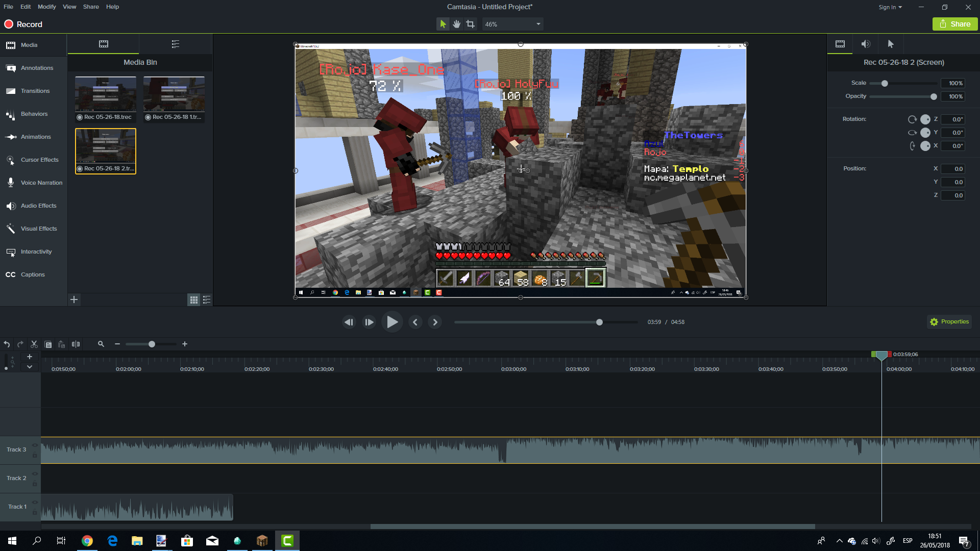Click the Rotation X dial
Screen dimensions: 980x551
click(x=925, y=146)
